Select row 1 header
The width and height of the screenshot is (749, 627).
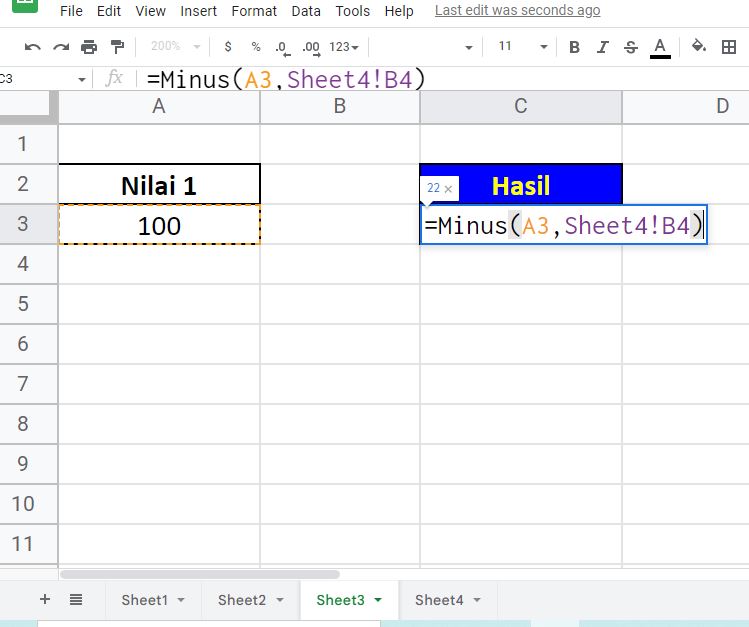[29, 144]
